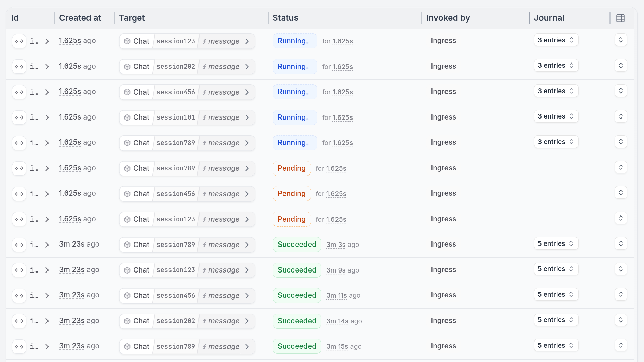Click the Status column header
This screenshot has height=362, width=644.
click(285, 18)
